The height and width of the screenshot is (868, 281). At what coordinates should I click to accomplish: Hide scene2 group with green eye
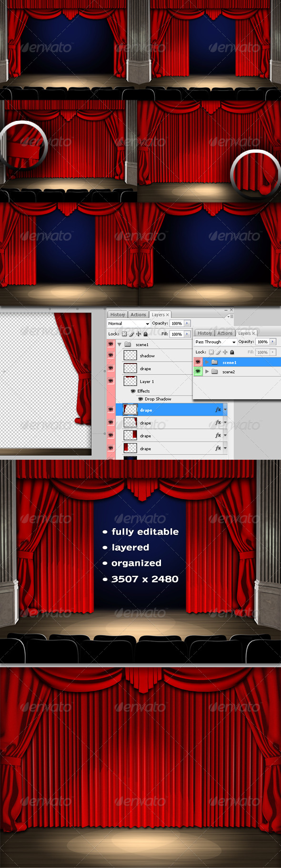click(x=198, y=371)
